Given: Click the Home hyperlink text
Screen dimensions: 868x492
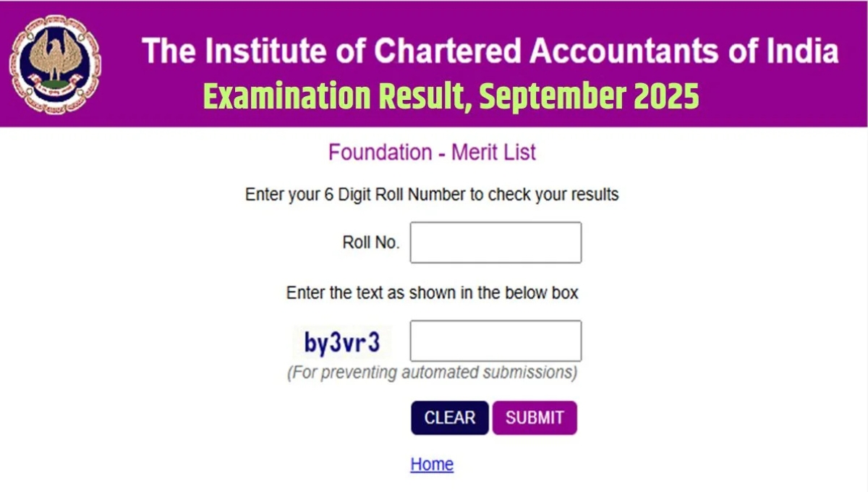Looking at the screenshot, I should (432, 464).
